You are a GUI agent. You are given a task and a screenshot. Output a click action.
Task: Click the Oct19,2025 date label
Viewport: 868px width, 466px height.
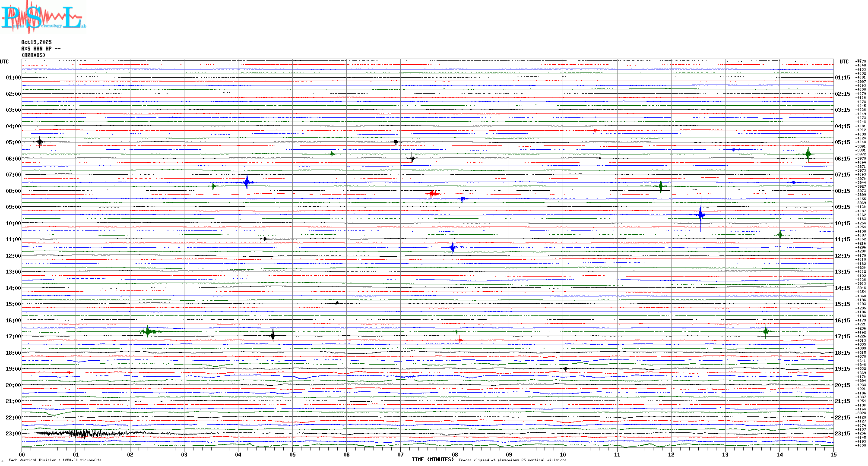point(36,42)
